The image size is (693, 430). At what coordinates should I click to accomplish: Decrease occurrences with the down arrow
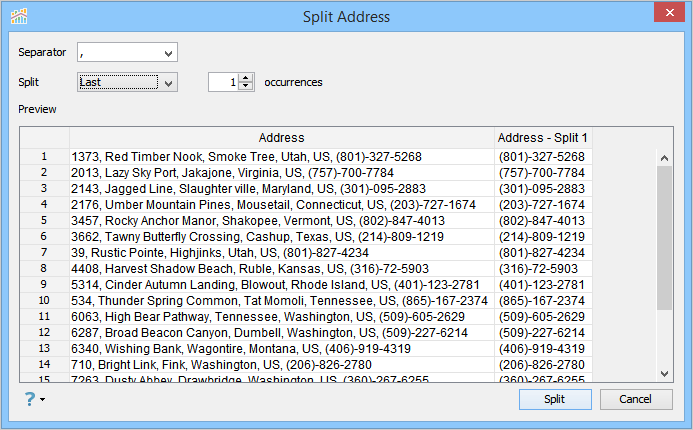(x=246, y=86)
